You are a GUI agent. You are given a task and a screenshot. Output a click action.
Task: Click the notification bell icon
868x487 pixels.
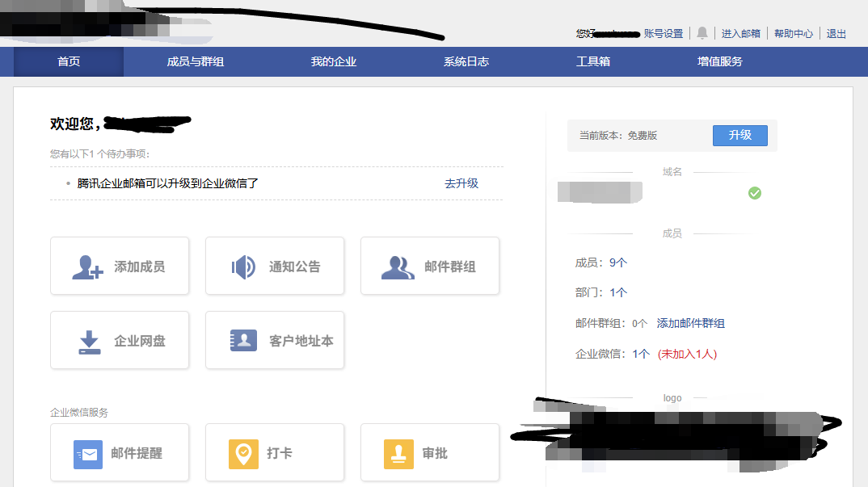[x=702, y=33]
